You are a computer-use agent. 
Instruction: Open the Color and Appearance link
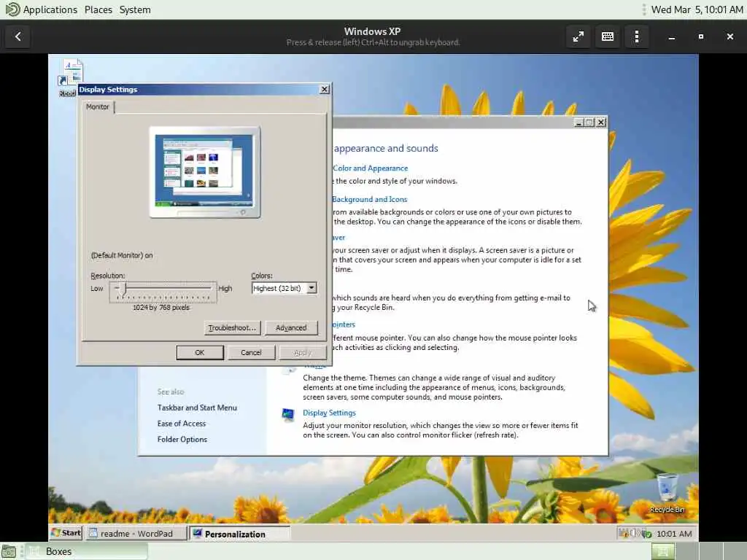coord(370,168)
